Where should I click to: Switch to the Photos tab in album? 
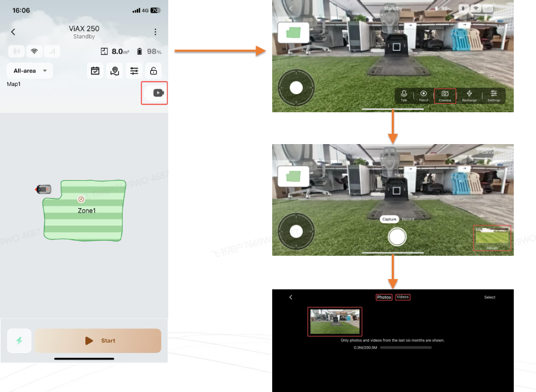coord(384,297)
